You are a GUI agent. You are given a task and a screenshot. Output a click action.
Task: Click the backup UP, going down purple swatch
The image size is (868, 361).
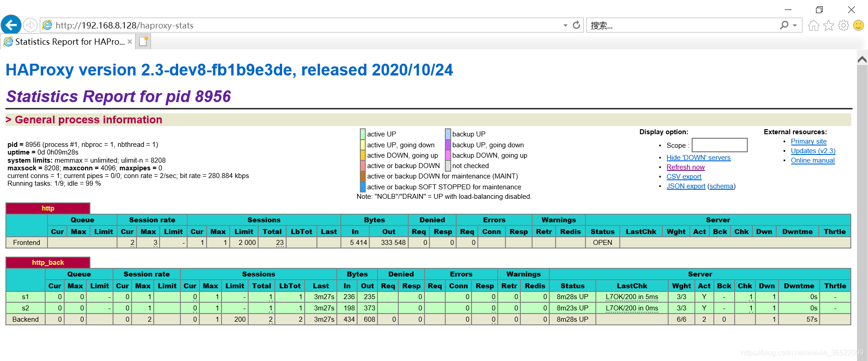(448, 145)
